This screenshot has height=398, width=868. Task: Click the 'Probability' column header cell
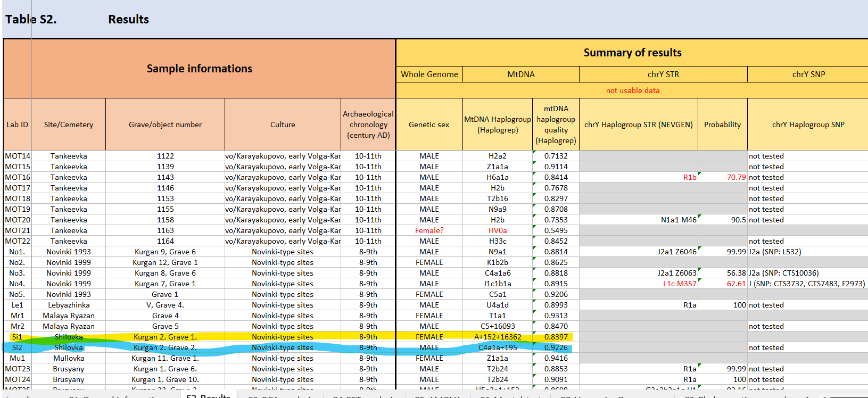click(x=722, y=125)
